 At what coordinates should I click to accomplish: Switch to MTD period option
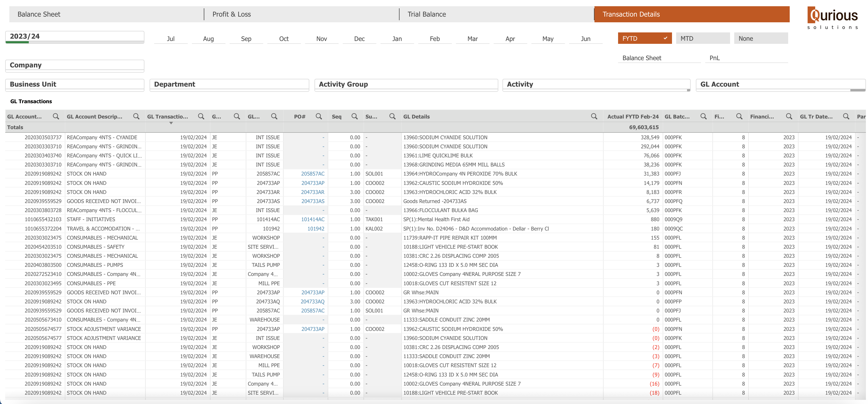click(x=703, y=38)
